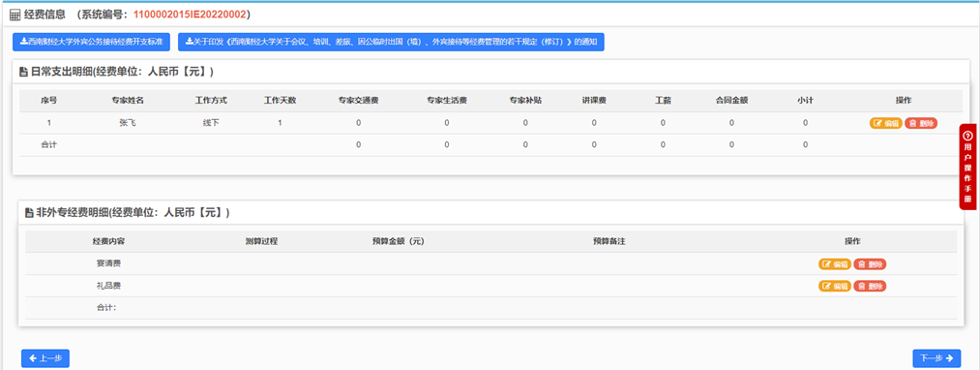Delete the 礼品费 budget entry
980x370 pixels.
pos(870,286)
